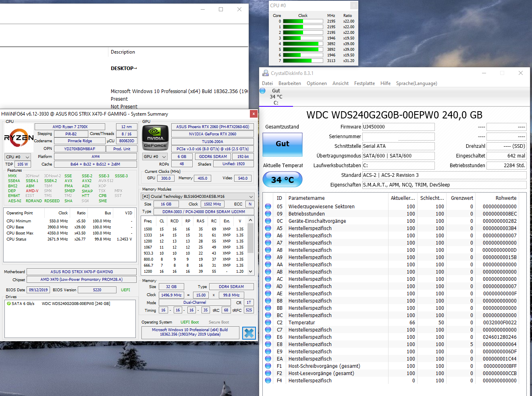The height and width of the screenshot is (396, 532).
Task: Click the Eingeschaltet 642 mal field
Action: point(506,156)
